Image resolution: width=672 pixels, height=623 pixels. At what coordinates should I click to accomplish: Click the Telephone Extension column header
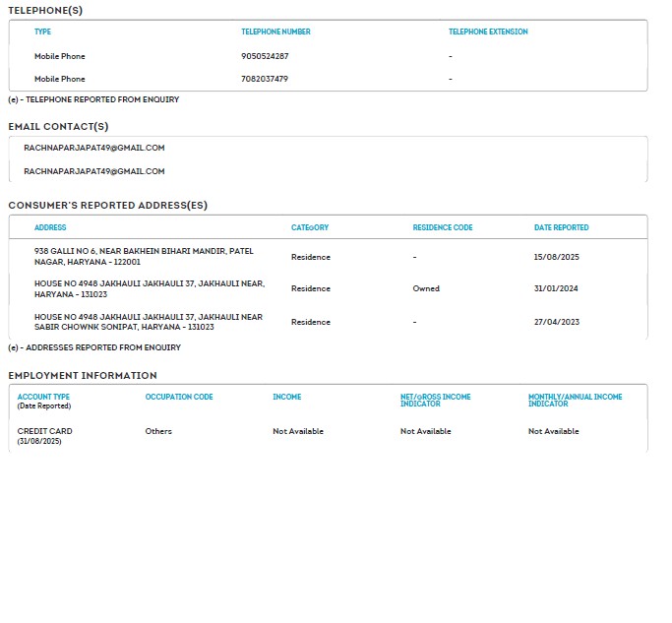488,31
